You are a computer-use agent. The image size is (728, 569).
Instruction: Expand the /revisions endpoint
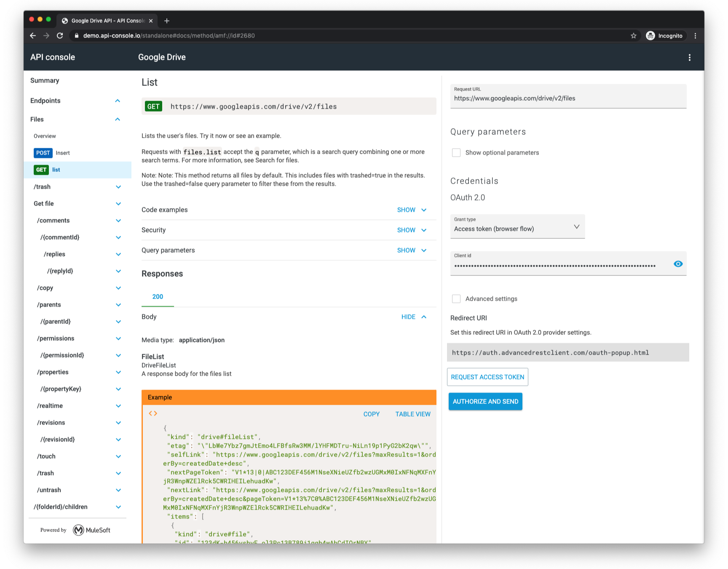118,422
